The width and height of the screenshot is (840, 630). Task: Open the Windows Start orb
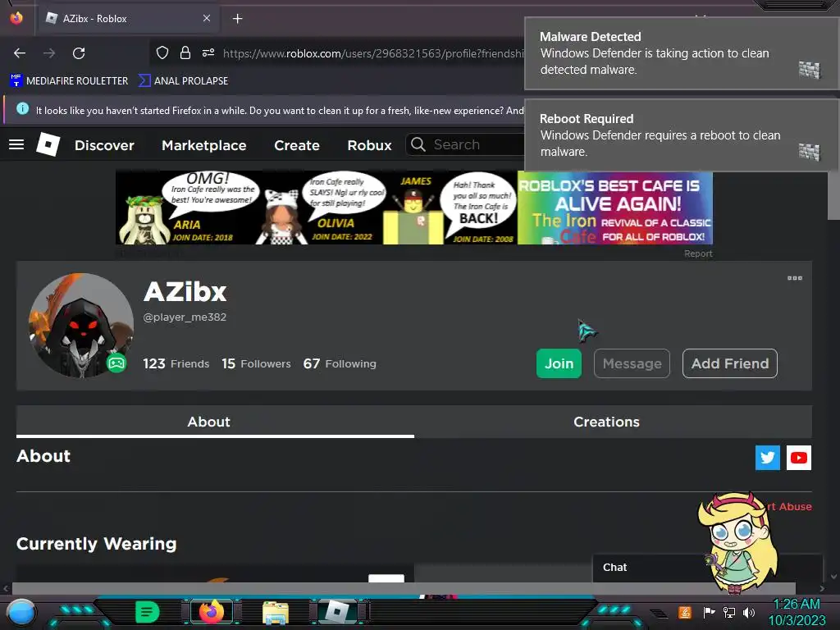point(21,614)
